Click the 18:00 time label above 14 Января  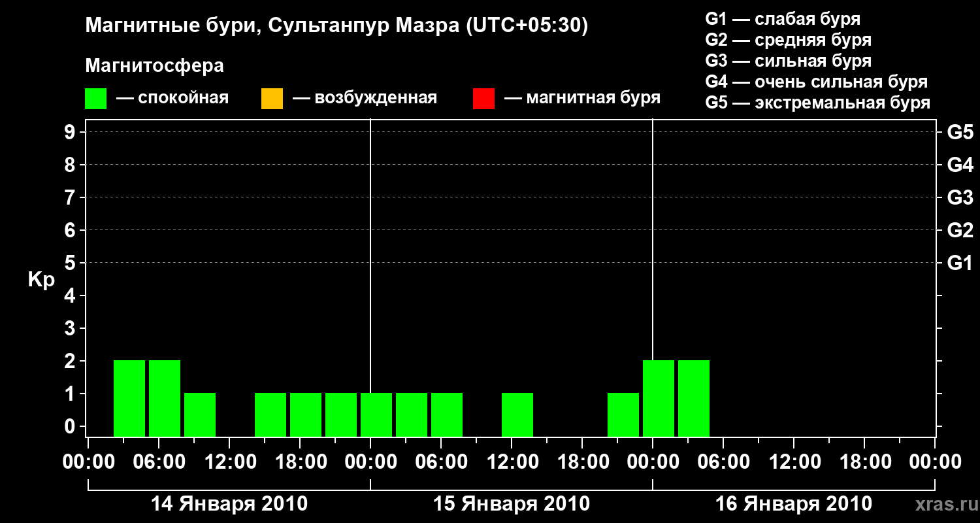click(300, 462)
